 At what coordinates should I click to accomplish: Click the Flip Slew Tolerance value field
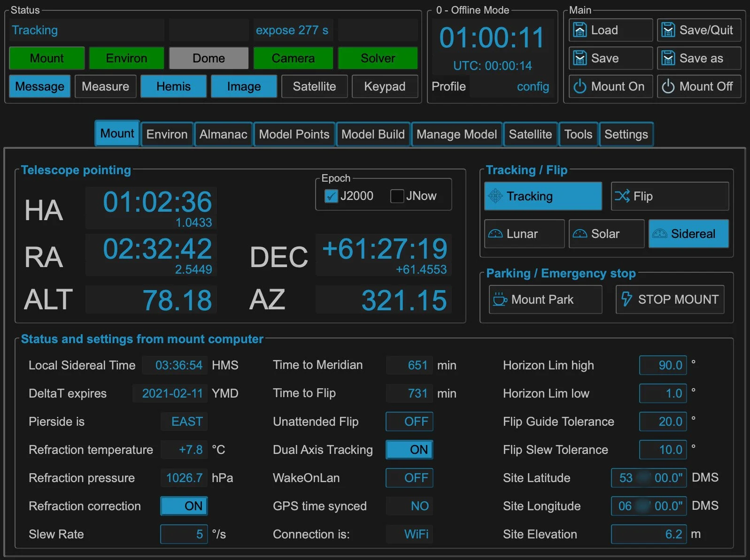pyautogui.click(x=663, y=450)
